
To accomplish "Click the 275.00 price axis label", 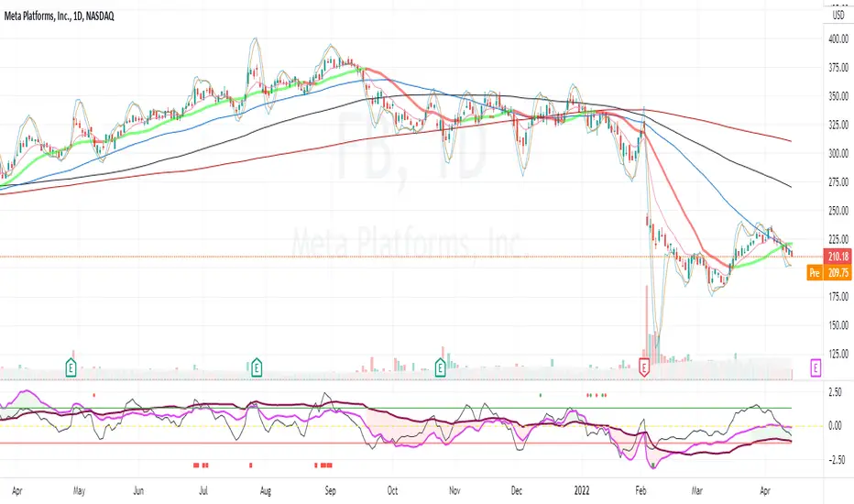I will pyautogui.click(x=838, y=182).
